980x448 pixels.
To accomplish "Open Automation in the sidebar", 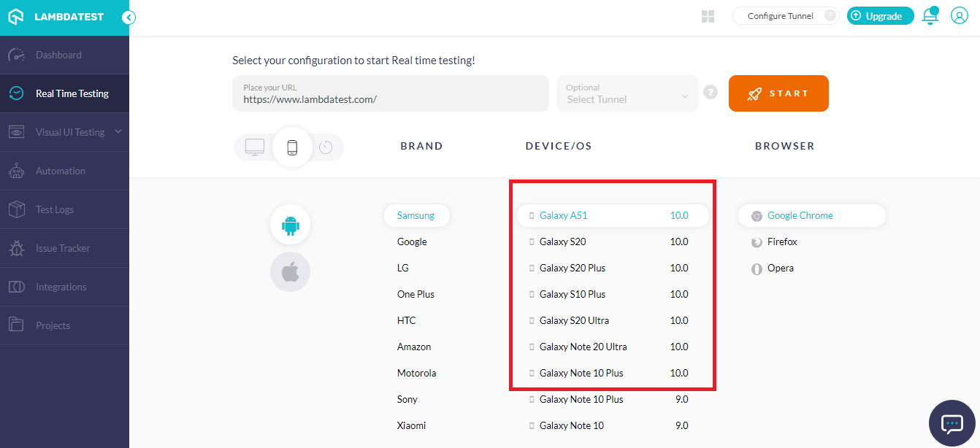I will (x=61, y=171).
